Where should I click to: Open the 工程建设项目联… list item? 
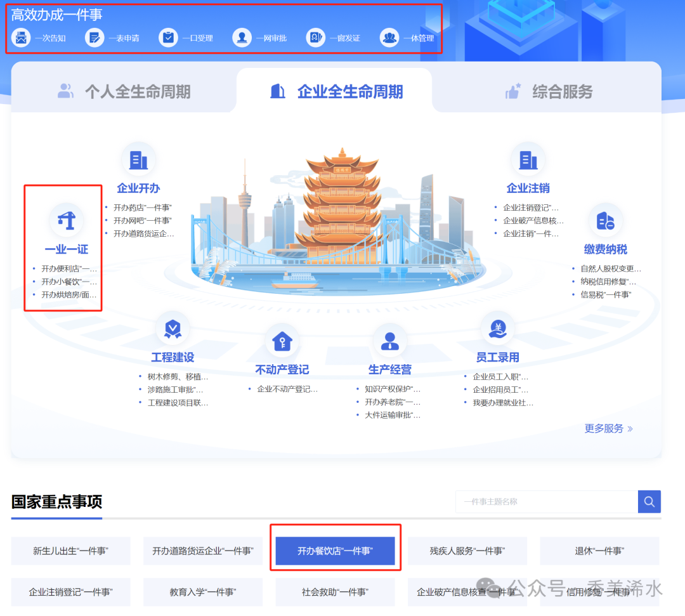tap(178, 403)
